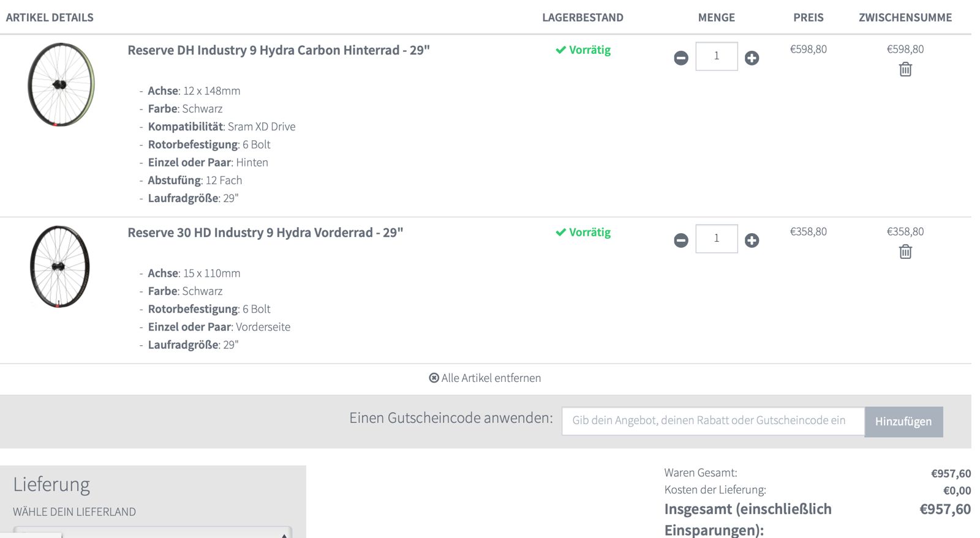
Task: Click the Vorrätig status of the Hinterrad
Action: tap(583, 50)
